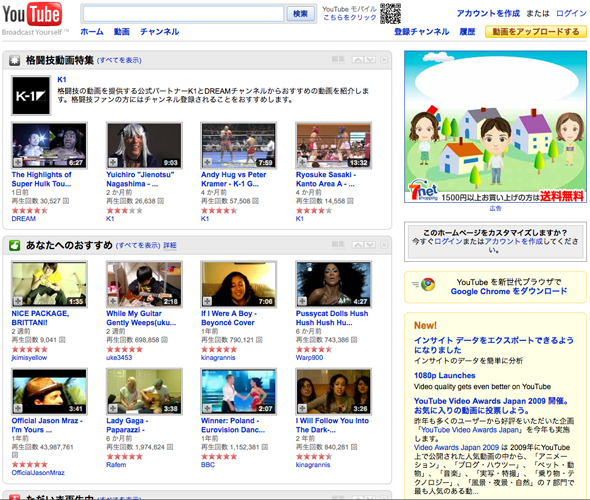This screenshot has height=500, width=590.
Task: Close the 格闘技動画特集 module
Action: 383,59
